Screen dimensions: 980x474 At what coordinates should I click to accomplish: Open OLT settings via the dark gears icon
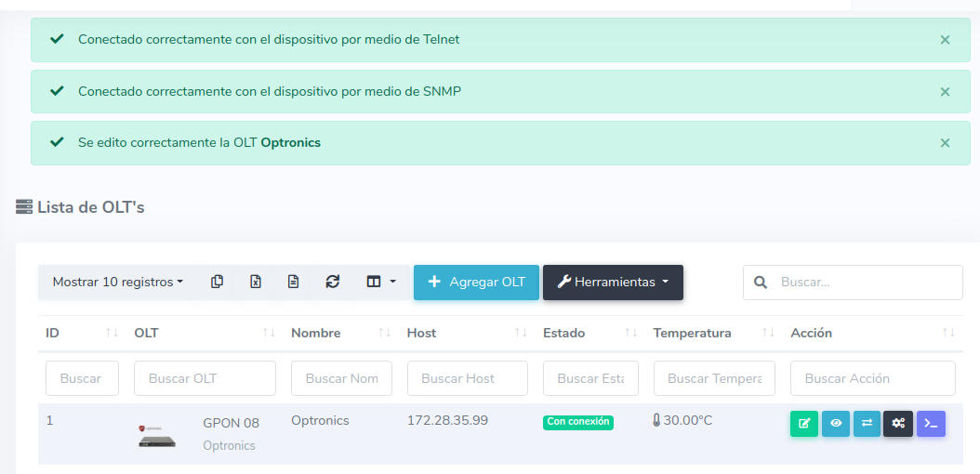[898, 424]
